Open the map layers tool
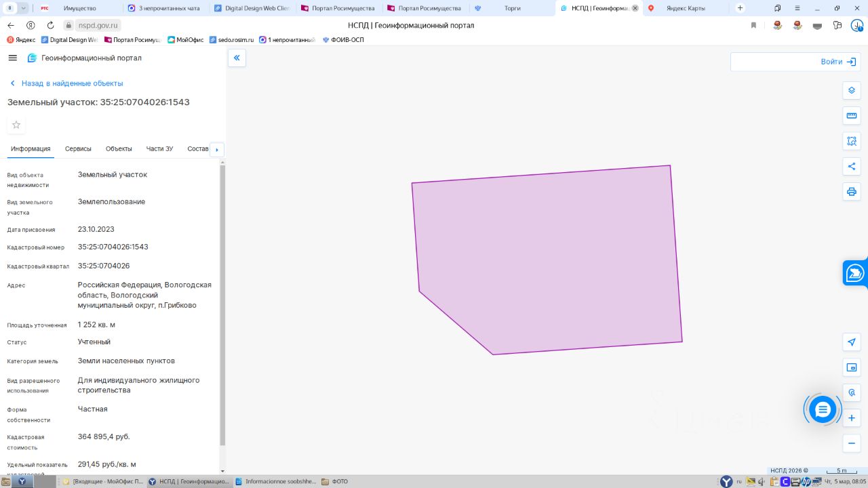 [852, 90]
